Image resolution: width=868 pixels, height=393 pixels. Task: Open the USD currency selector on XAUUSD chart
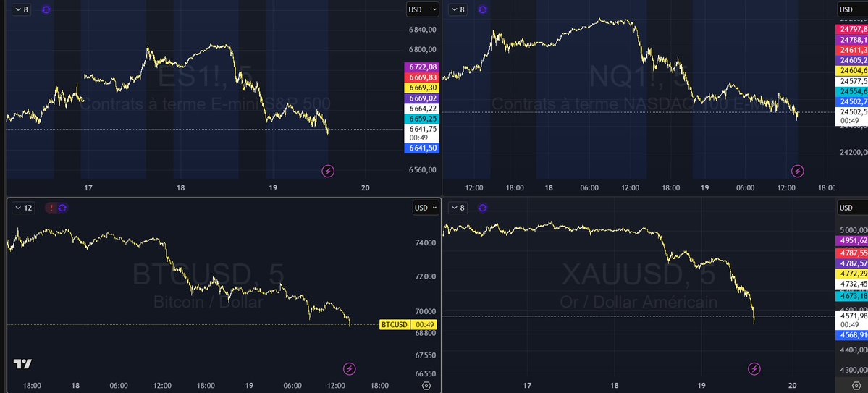853,208
